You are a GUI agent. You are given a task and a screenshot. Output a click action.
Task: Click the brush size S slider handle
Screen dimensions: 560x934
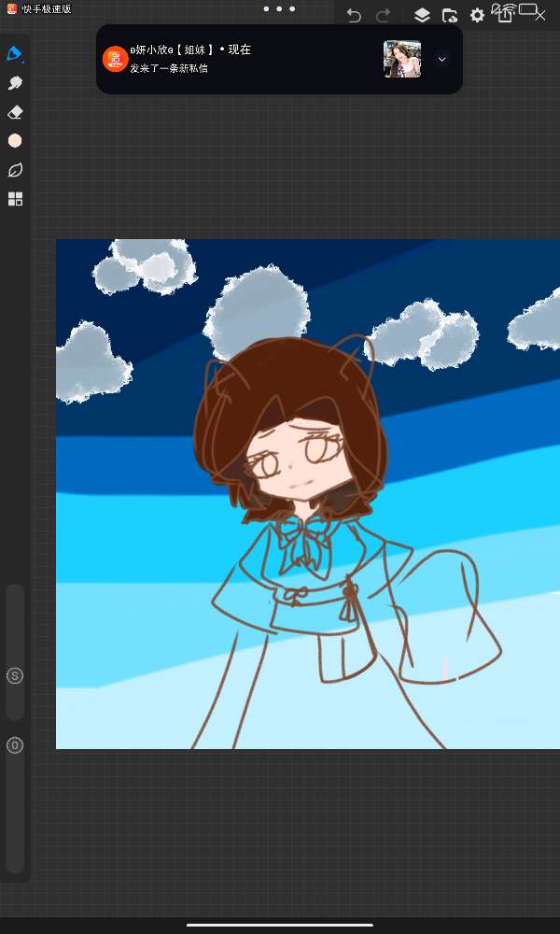coord(15,676)
